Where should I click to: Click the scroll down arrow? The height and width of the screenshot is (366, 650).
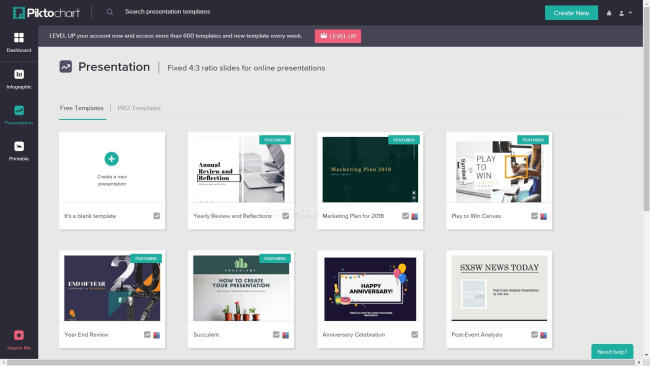[646, 355]
